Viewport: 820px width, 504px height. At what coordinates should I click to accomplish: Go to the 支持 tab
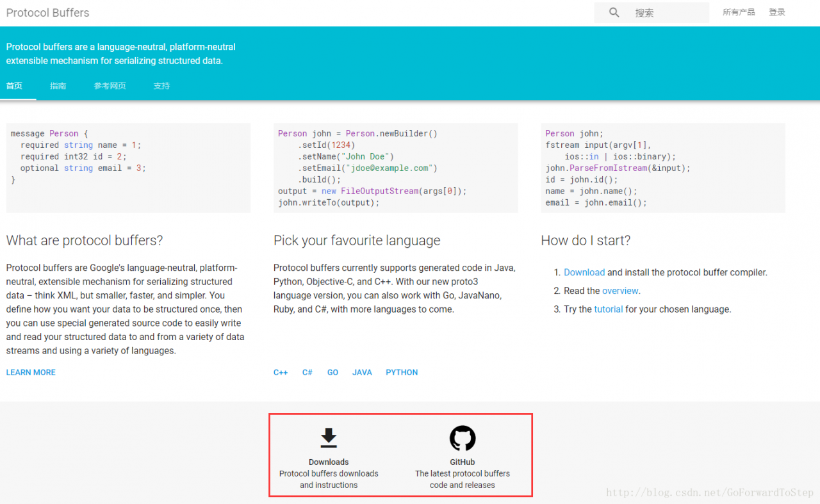point(161,86)
